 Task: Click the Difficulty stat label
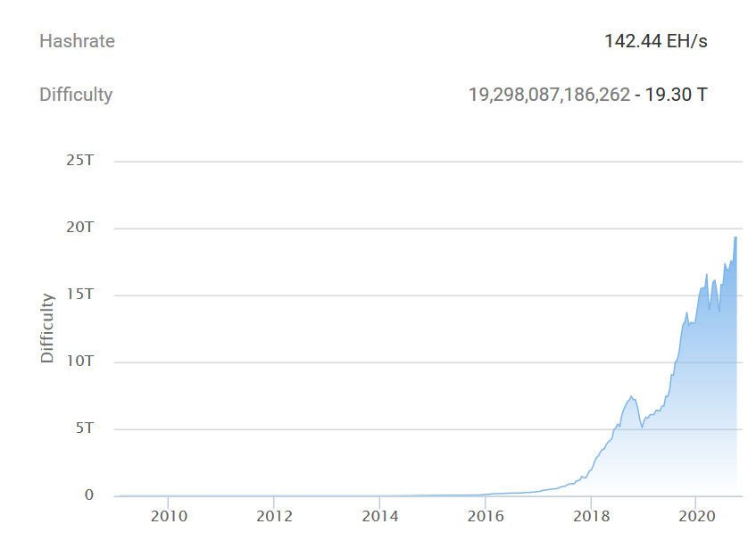(x=75, y=96)
